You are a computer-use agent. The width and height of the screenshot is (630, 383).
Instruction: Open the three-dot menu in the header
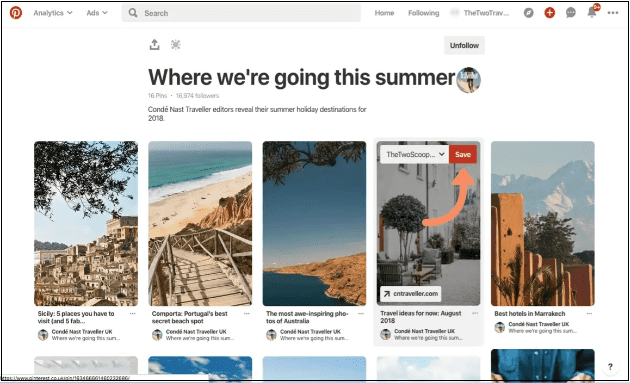[x=613, y=13]
